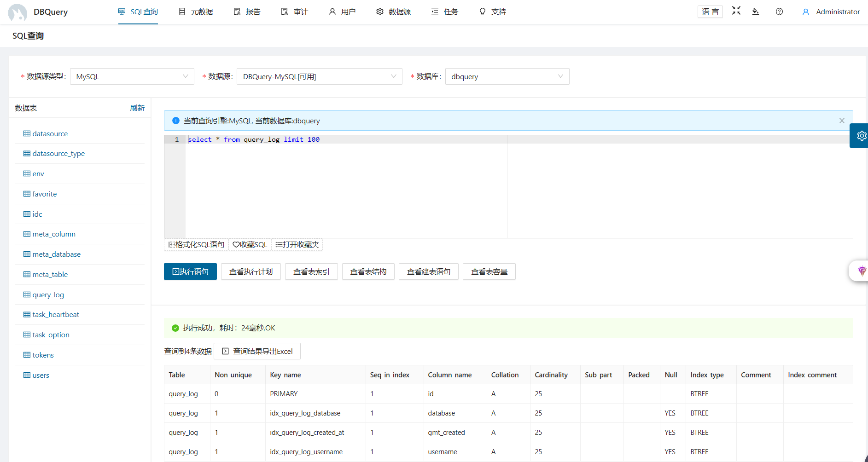
Task: Click the 格式化SQL语句 button
Action: pyautogui.click(x=196, y=244)
